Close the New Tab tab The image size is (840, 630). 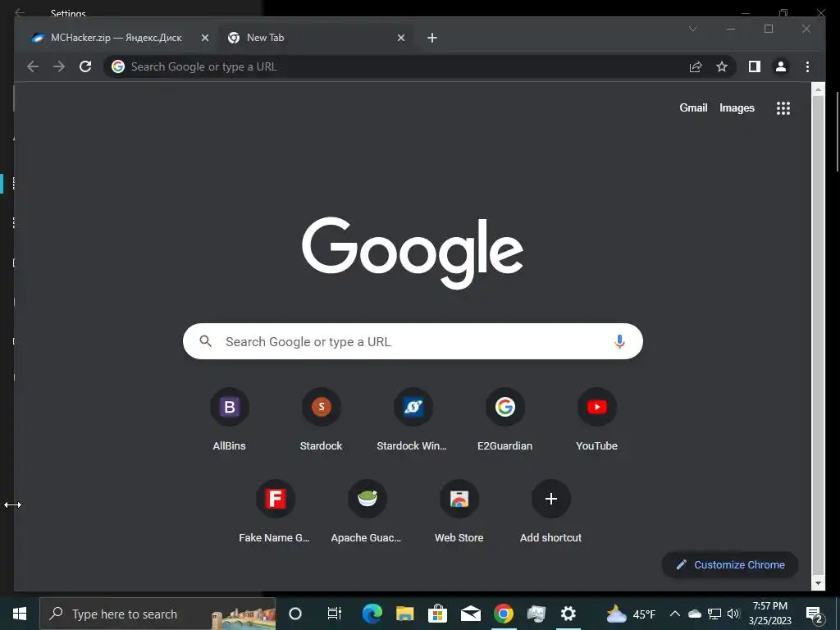400,38
